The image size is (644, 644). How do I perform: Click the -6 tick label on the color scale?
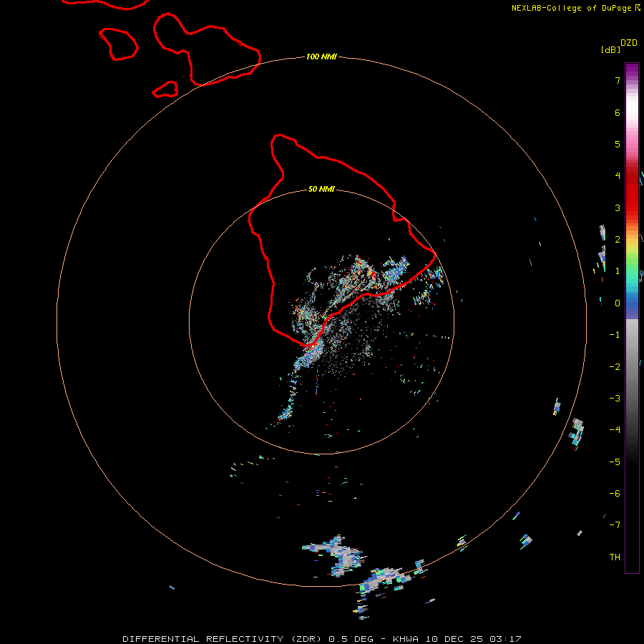tap(615, 494)
